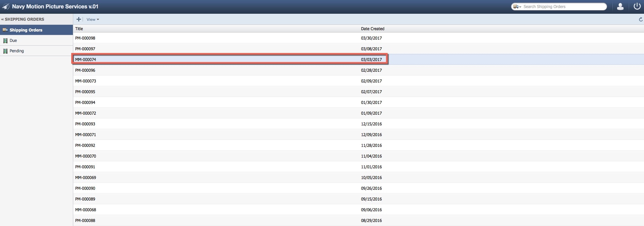The image size is (644, 226).
Task: Click the app logo icon in header
Action: pyautogui.click(x=6, y=7)
